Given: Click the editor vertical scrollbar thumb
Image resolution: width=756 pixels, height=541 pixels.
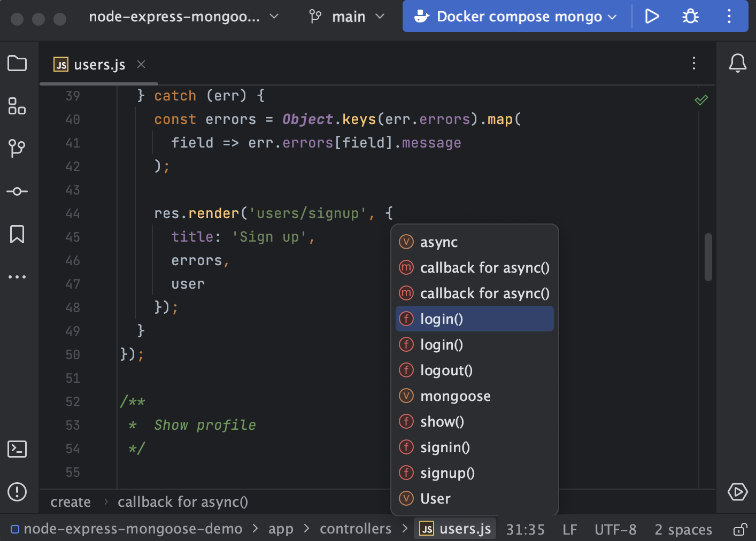Looking at the screenshot, I should 708,257.
